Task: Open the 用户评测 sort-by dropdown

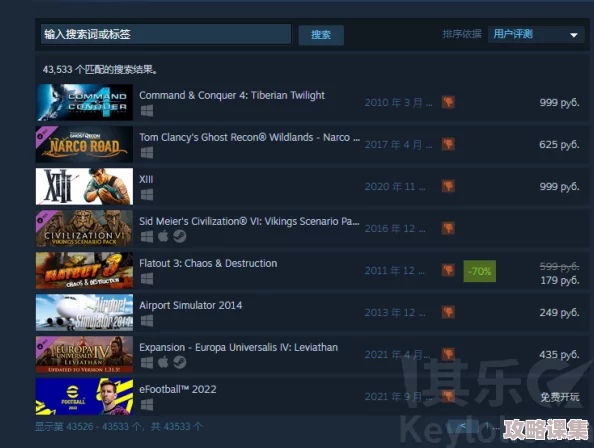Action: tap(536, 34)
